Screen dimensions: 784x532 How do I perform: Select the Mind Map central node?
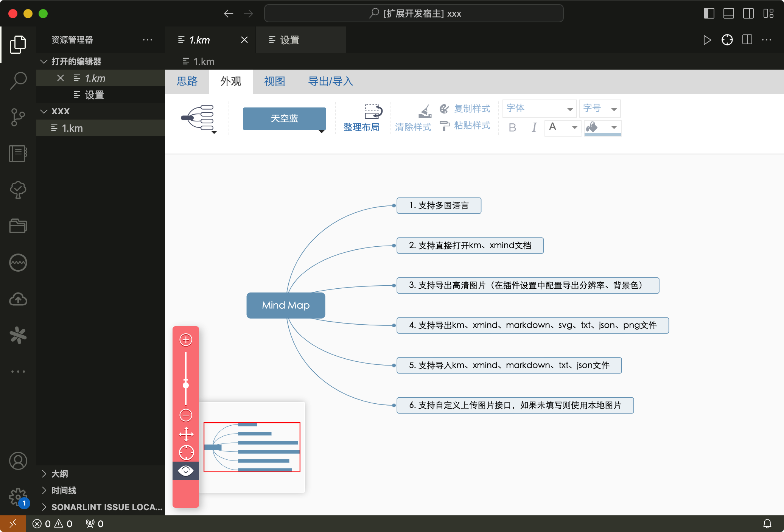coord(286,305)
